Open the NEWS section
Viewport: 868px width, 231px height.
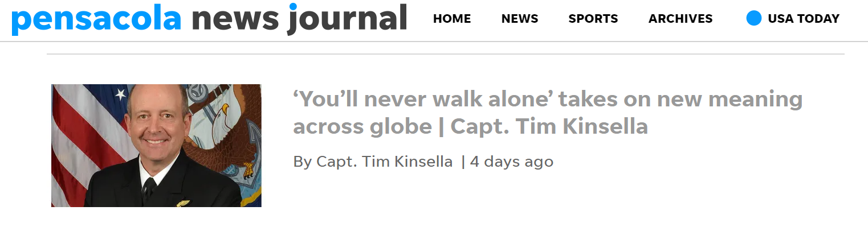[520, 19]
